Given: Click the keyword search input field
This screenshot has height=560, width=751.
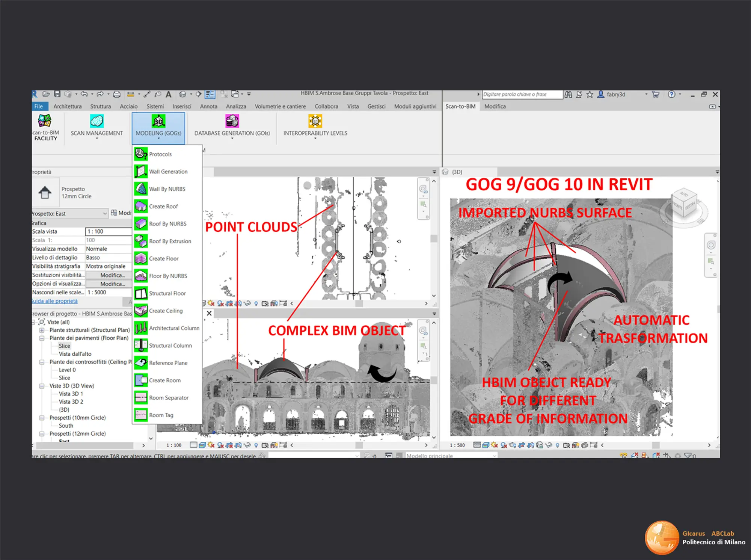Looking at the screenshot, I should (x=522, y=94).
